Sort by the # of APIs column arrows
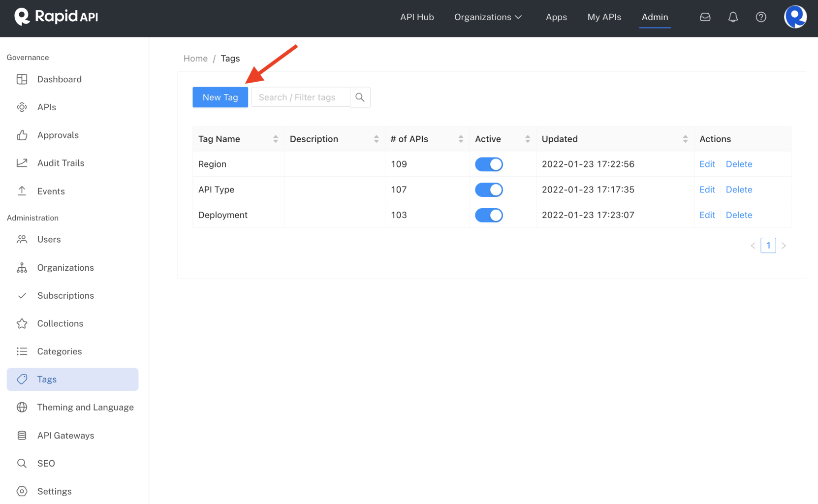This screenshot has height=504, width=818. click(461, 139)
